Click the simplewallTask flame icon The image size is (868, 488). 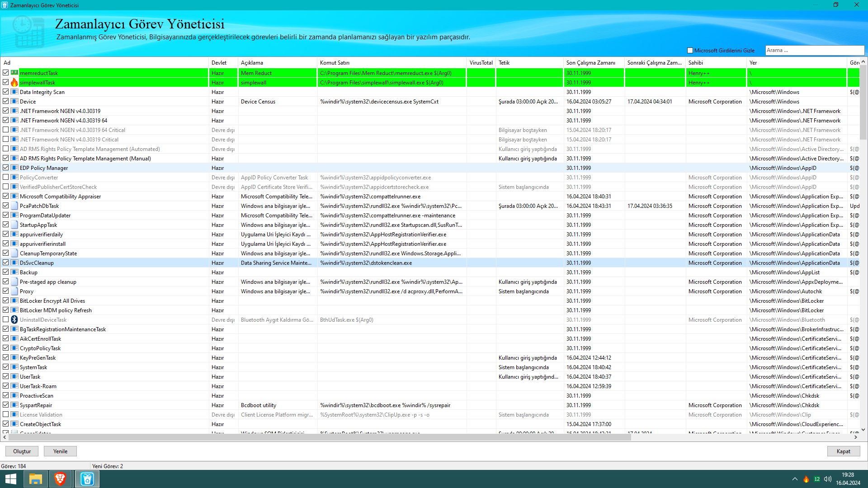tap(14, 82)
